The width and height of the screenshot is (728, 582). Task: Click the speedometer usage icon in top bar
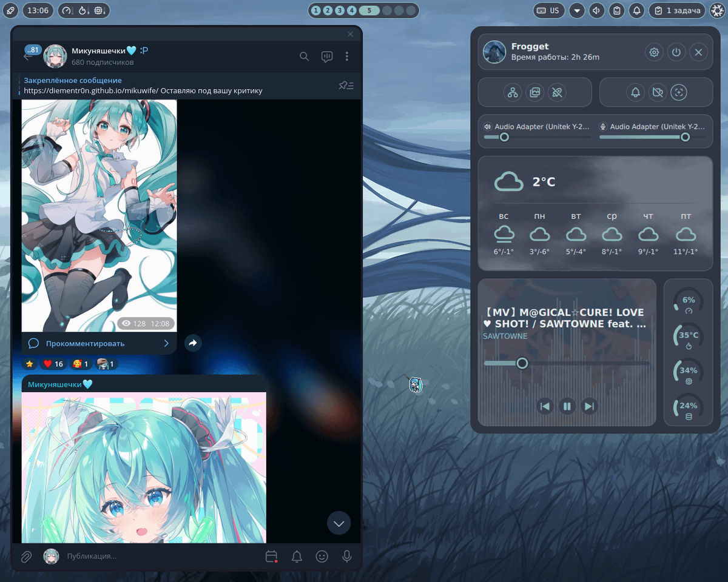click(x=67, y=10)
